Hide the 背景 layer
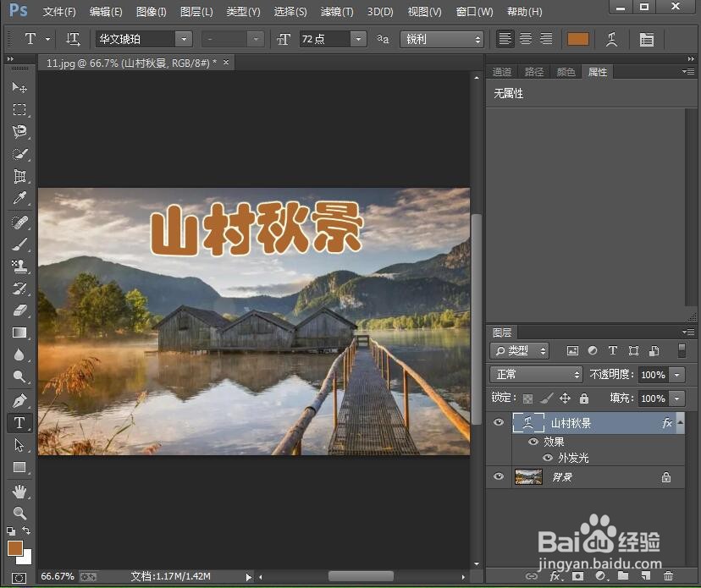 click(x=499, y=476)
